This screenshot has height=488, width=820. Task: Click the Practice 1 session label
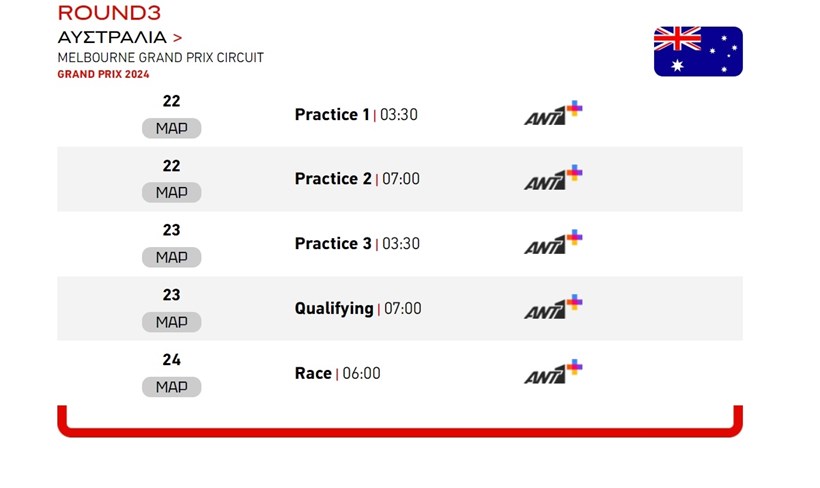tap(332, 115)
